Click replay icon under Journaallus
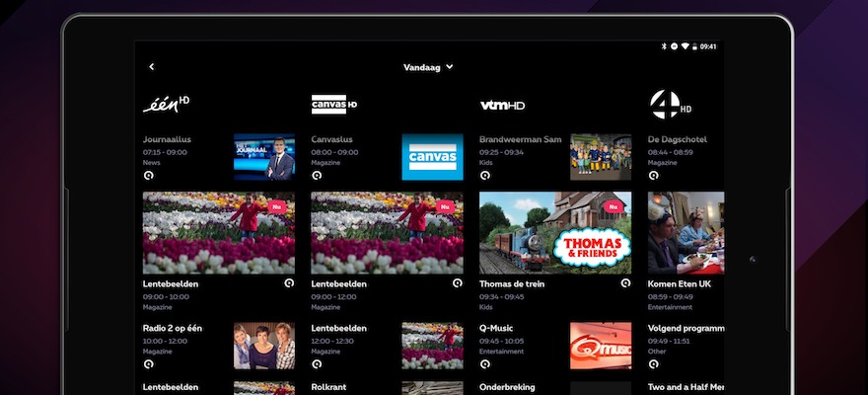The width and height of the screenshot is (868, 395). [149, 175]
